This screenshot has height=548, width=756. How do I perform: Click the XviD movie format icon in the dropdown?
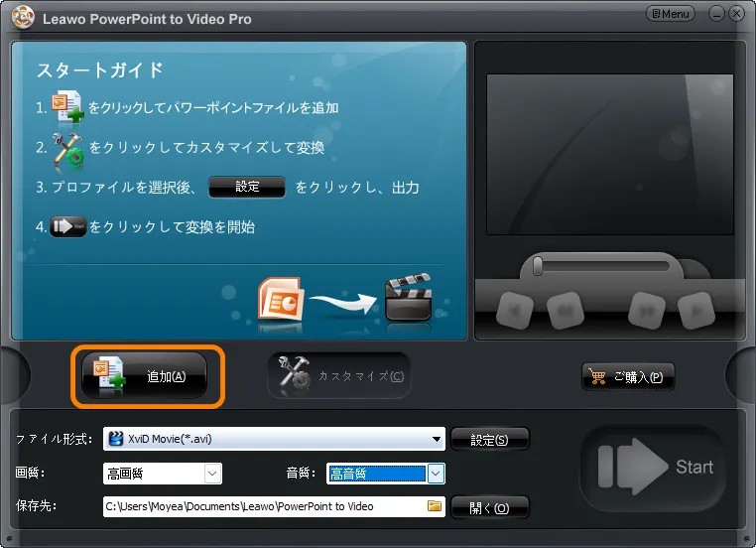pos(116,439)
